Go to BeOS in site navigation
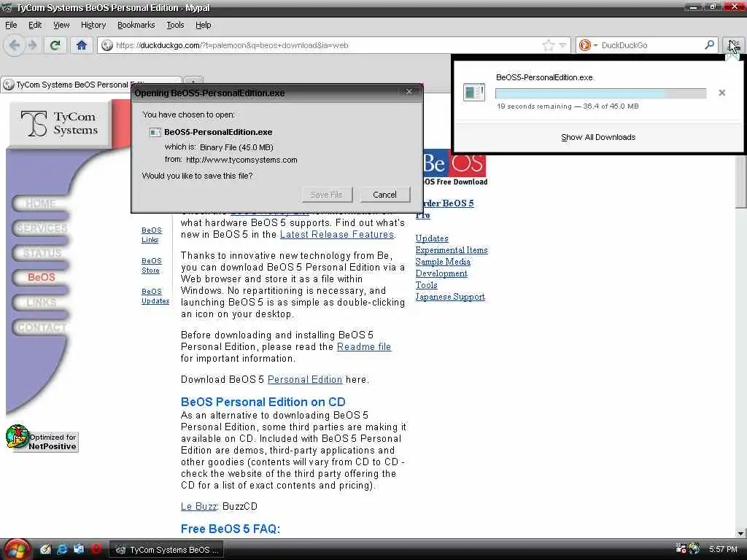The height and width of the screenshot is (560, 747). click(x=41, y=277)
